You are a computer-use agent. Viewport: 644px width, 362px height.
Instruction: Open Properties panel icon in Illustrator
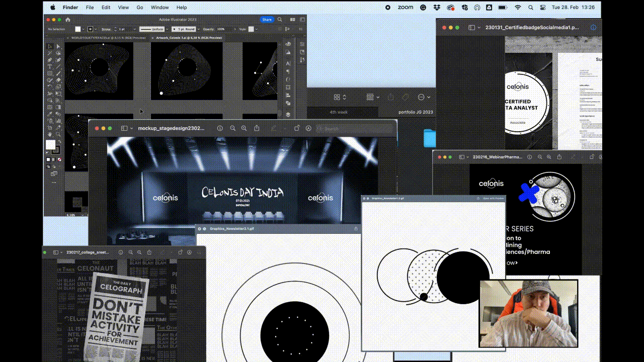(302, 44)
